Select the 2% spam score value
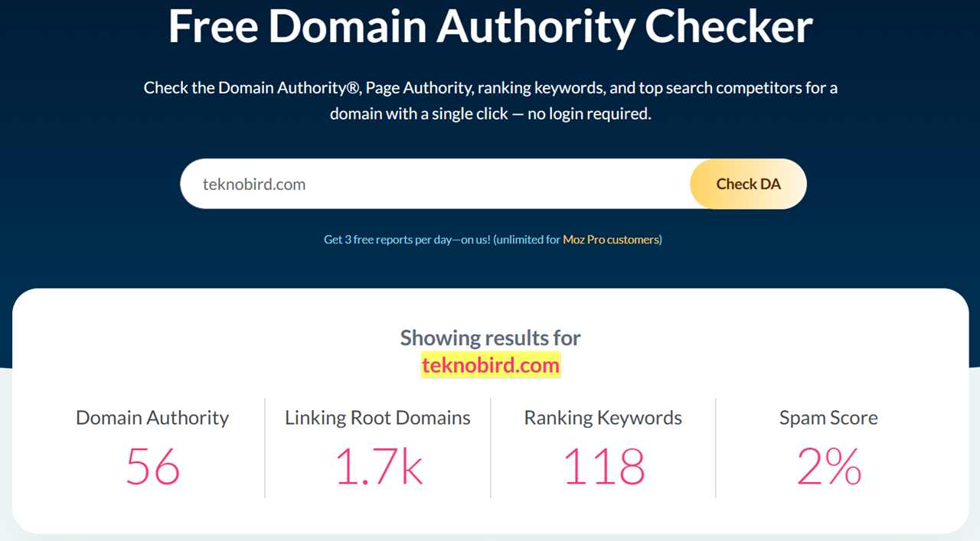980x541 pixels. point(829,466)
